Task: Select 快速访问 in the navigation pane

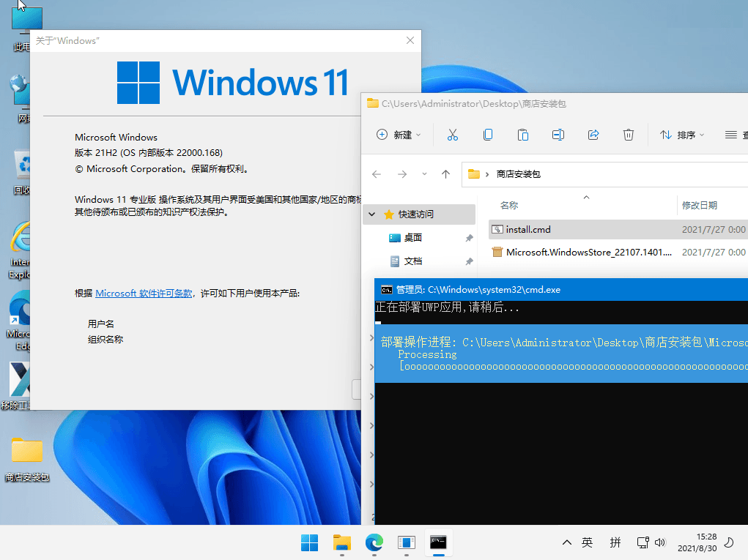Action: pos(419,214)
